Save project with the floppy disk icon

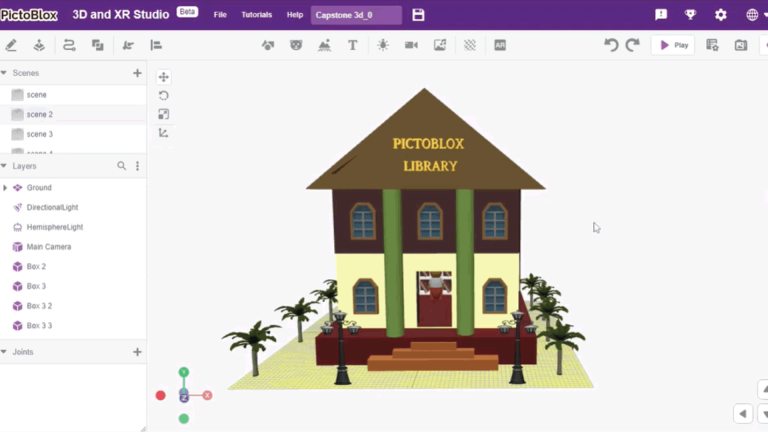(419, 15)
